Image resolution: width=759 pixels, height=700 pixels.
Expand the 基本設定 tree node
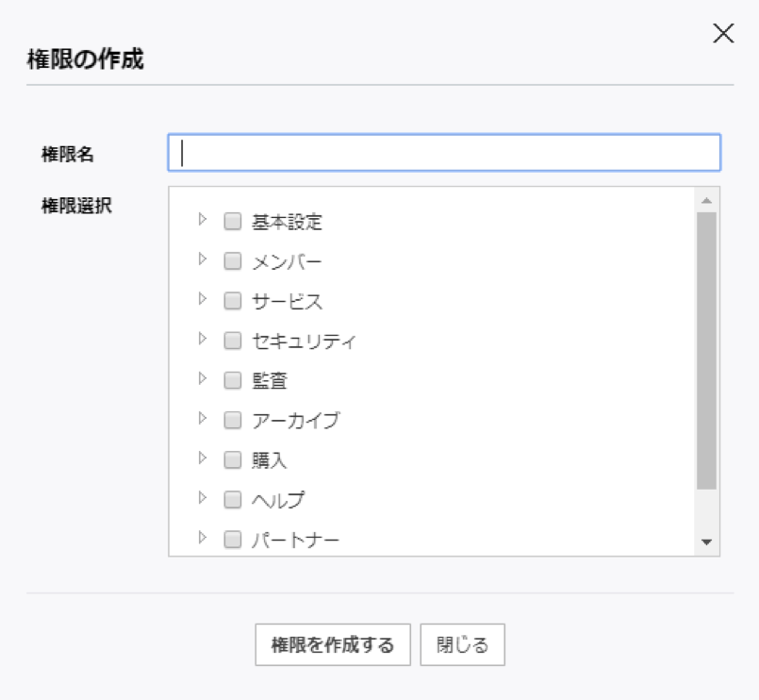click(x=202, y=220)
